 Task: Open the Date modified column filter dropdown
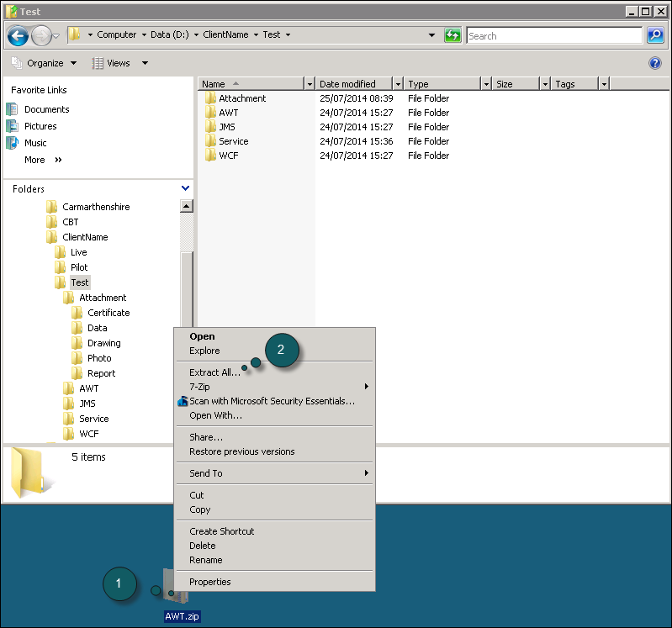click(398, 84)
